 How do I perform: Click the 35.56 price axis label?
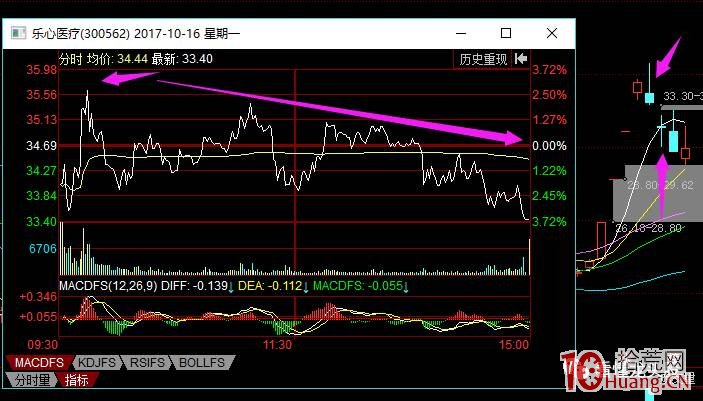(42, 95)
